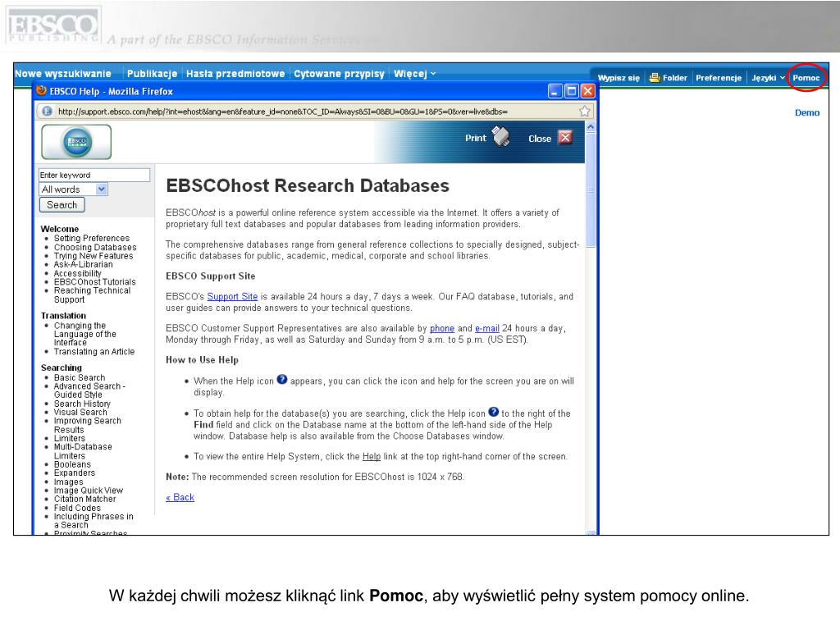840x630 pixels.
Task: Maximize the EBSCO Help Firefox window
Action: point(572,91)
